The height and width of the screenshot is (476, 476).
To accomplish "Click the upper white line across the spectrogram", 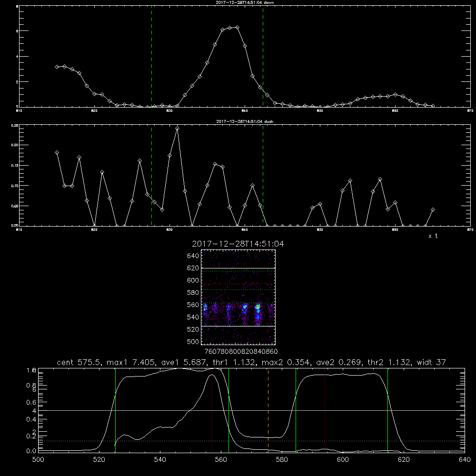I will coord(238,268).
